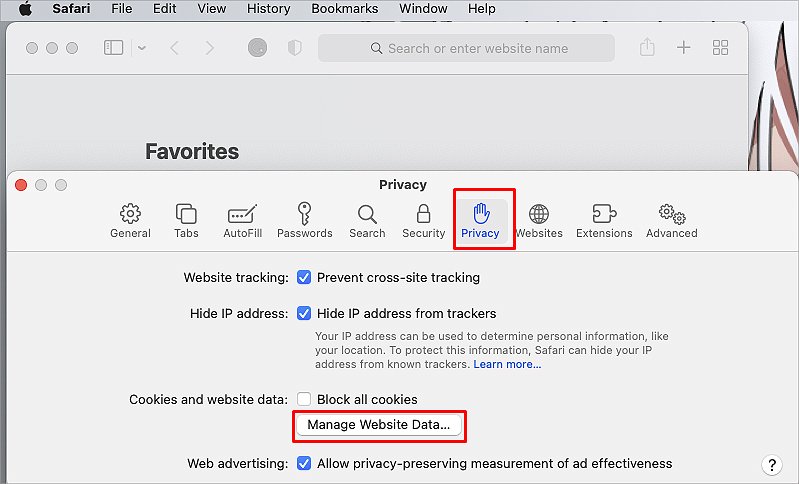Open the Bookmarks menu
The image size is (799, 484).
(344, 9)
